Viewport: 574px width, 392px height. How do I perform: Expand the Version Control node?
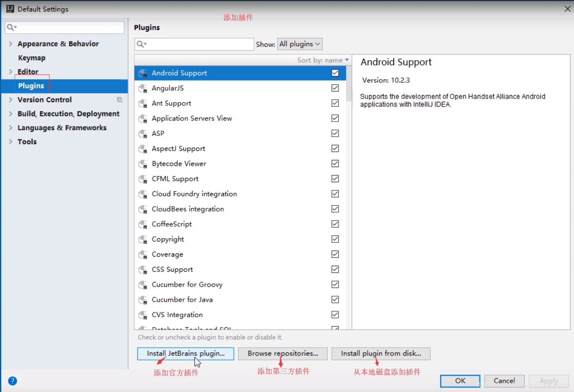(x=11, y=100)
